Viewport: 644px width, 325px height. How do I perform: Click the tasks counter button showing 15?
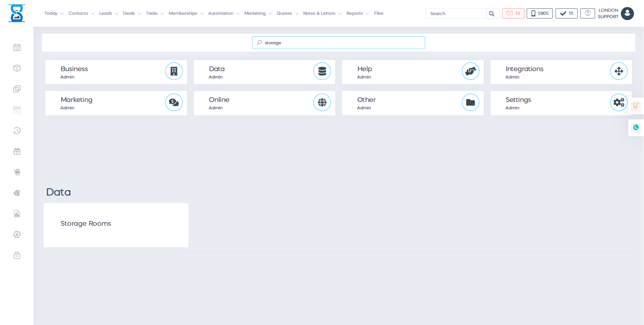click(x=566, y=13)
